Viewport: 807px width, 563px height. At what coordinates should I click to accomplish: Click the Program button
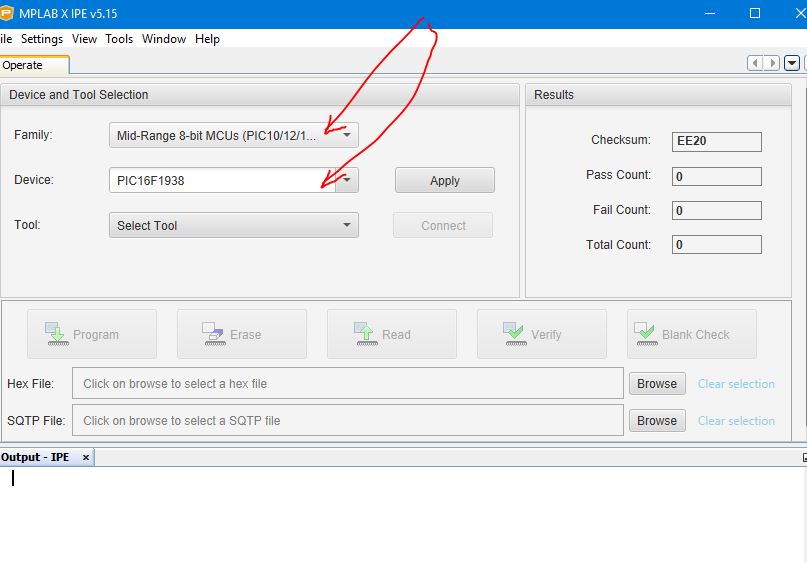point(92,335)
